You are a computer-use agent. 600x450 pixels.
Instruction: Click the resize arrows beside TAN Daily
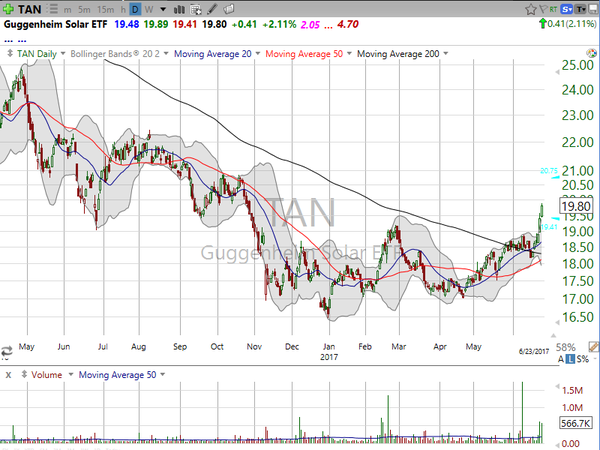point(10,54)
